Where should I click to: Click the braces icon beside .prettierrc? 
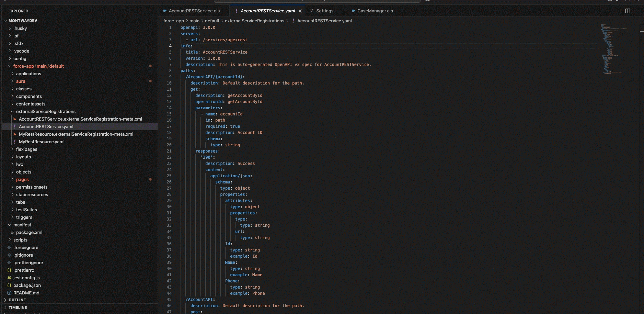pyautogui.click(x=9, y=270)
